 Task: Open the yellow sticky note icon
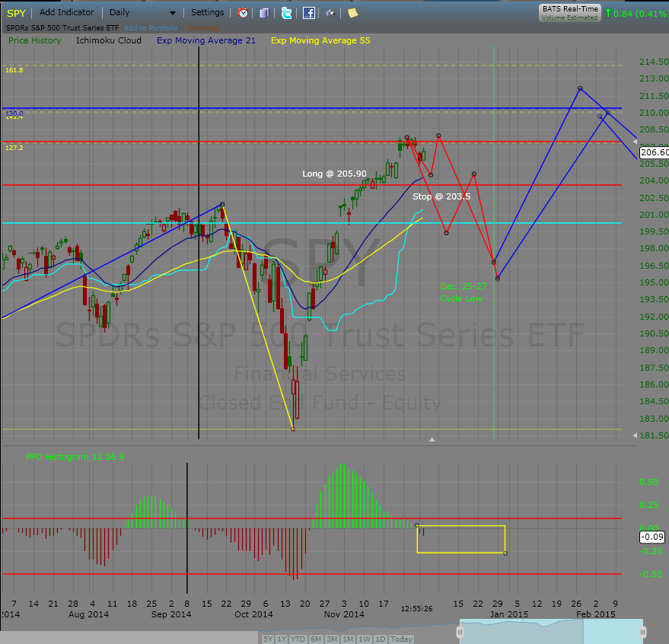coord(352,13)
